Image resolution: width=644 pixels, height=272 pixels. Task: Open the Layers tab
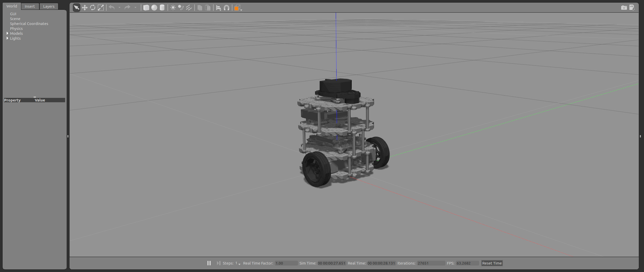click(49, 6)
